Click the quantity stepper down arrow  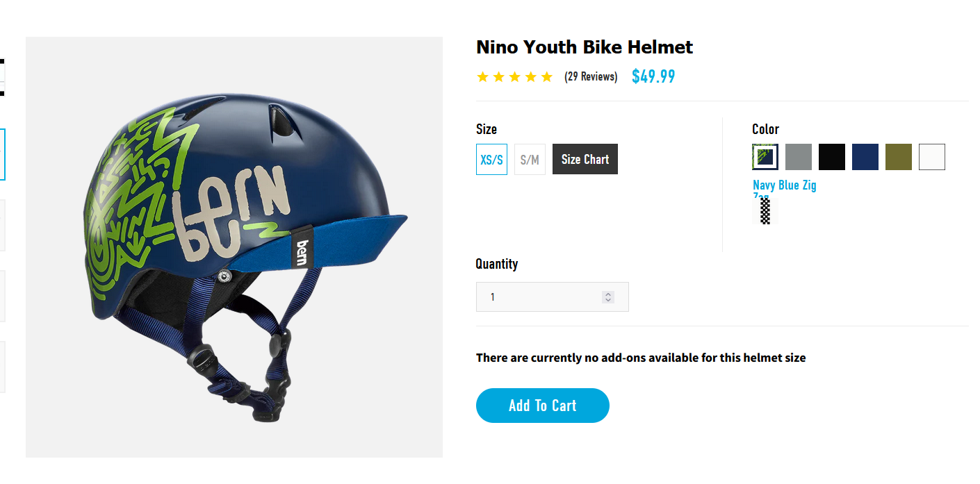tap(608, 300)
